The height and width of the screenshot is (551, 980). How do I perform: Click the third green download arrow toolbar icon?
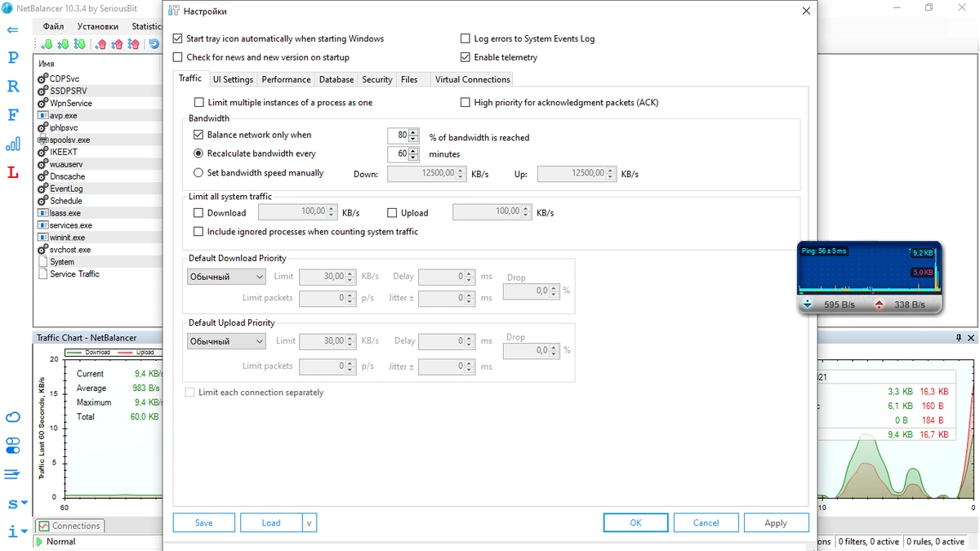tap(79, 44)
